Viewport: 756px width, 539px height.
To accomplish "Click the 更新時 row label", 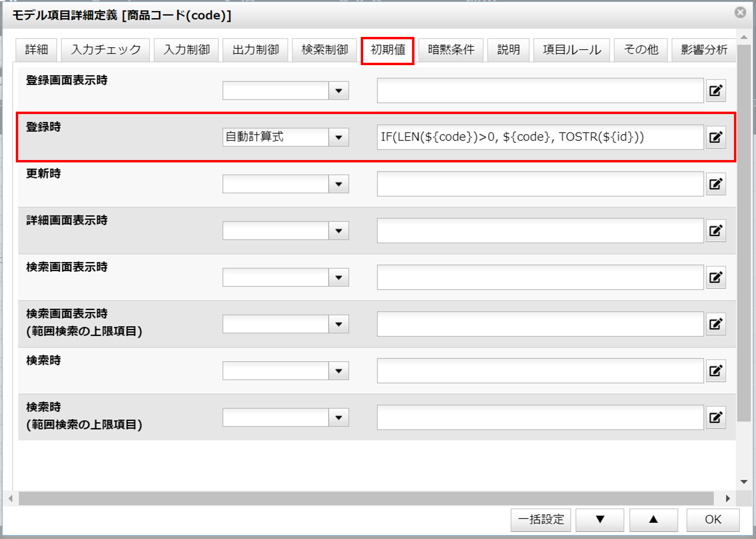I will 44,173.
